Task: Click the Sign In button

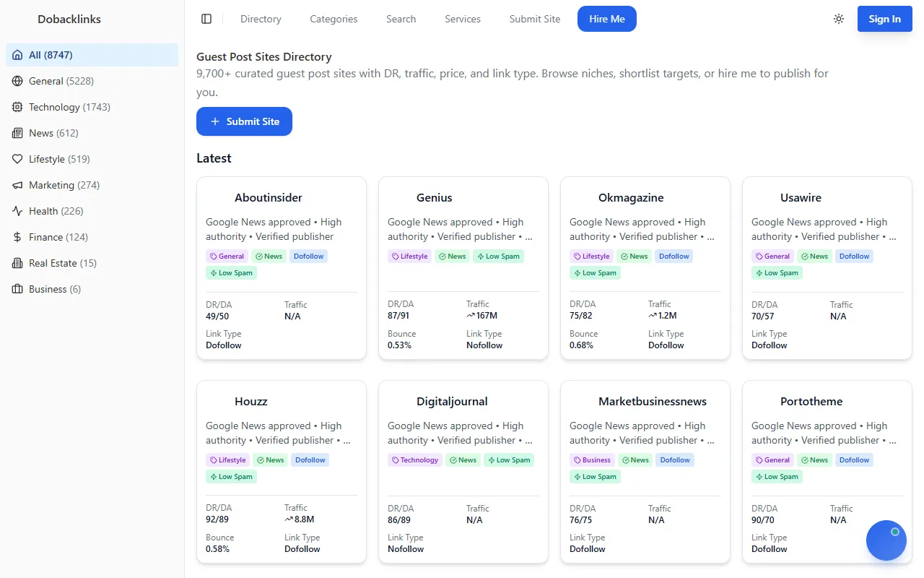Action: [884, 19]
